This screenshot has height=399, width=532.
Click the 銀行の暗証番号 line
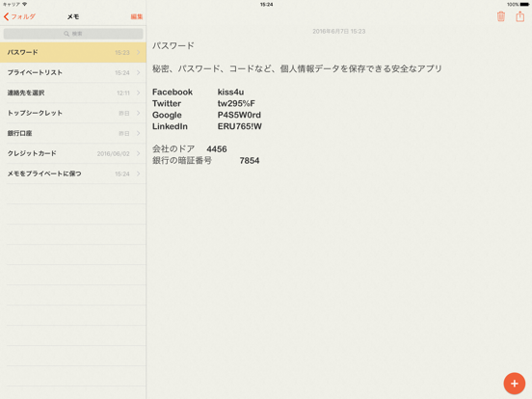click(x=205, y=161)
